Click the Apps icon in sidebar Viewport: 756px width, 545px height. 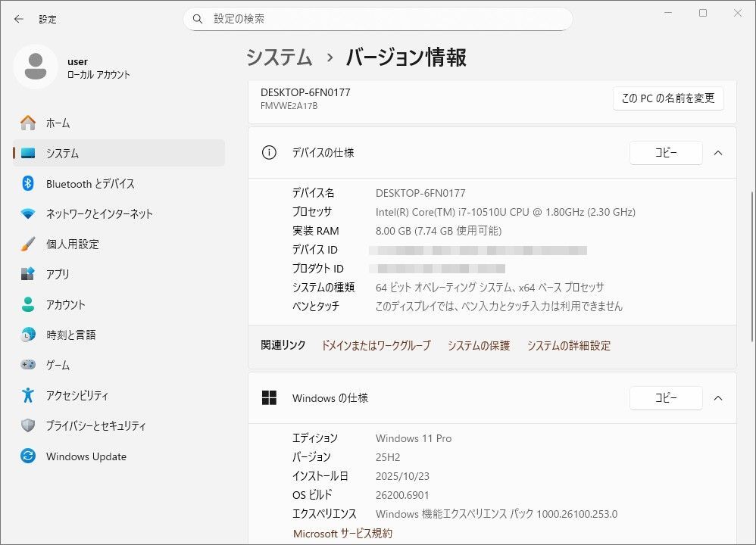tap(28, 274)
